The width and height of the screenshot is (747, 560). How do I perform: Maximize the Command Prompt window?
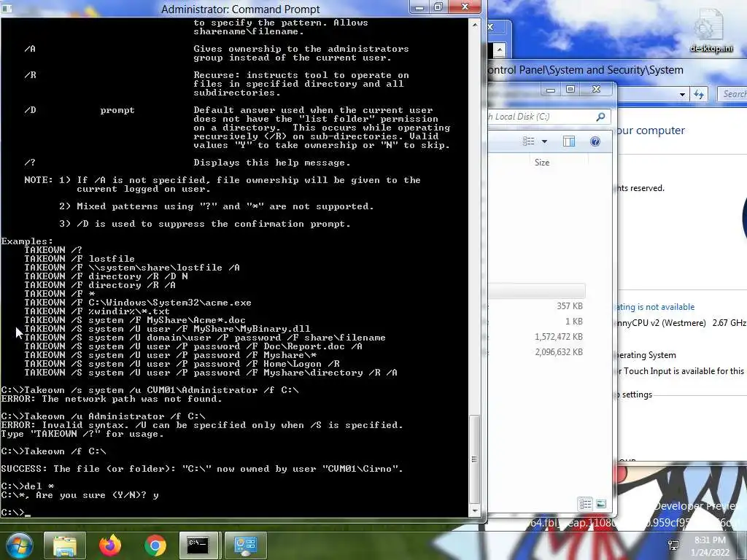438,7
